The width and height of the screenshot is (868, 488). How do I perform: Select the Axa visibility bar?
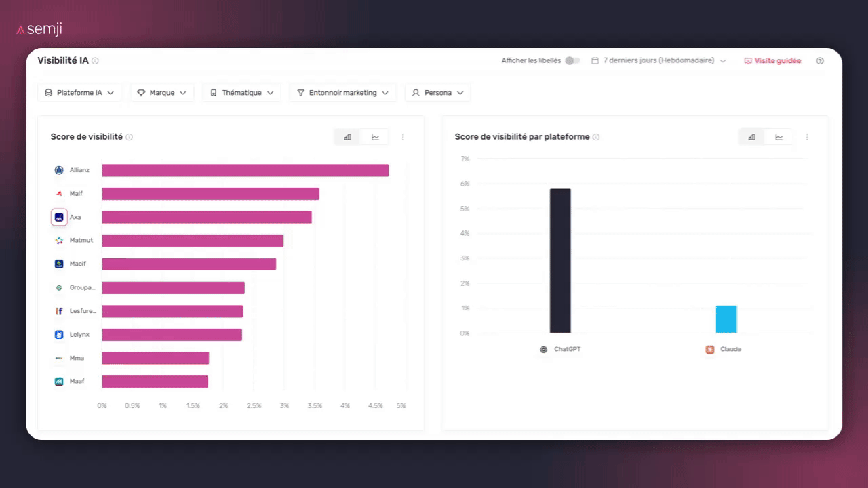point(207,218)
